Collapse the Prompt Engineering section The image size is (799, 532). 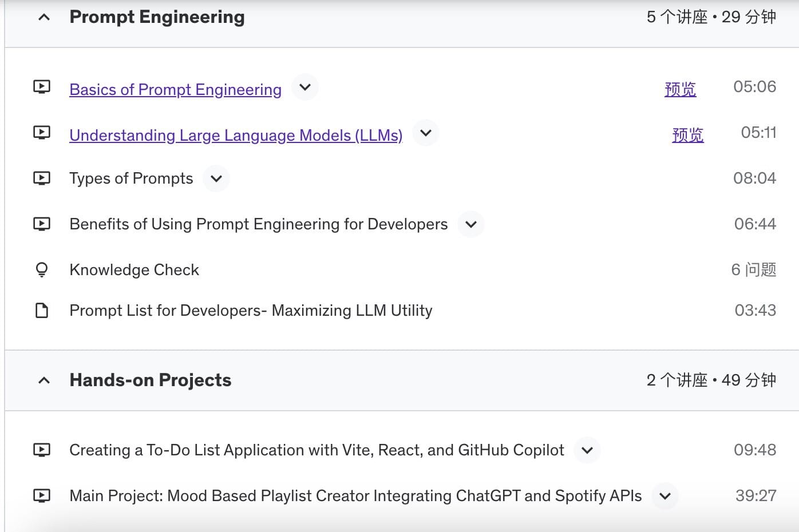pyautogui.click(x=44, y=18)
